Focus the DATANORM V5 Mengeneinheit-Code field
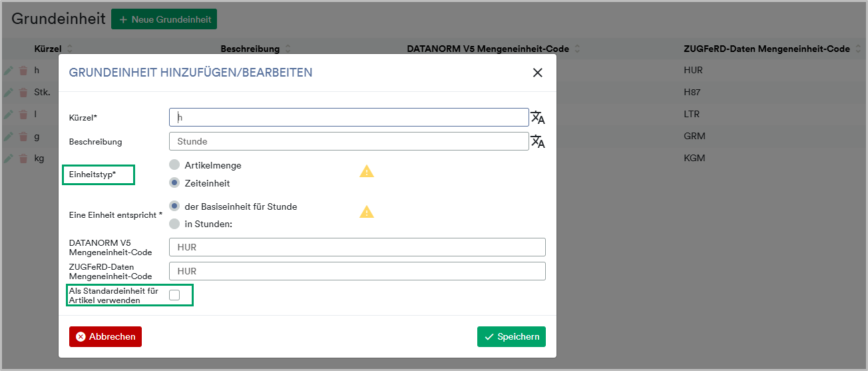Viewport: 868px width, 371px height. click(357, 247)
